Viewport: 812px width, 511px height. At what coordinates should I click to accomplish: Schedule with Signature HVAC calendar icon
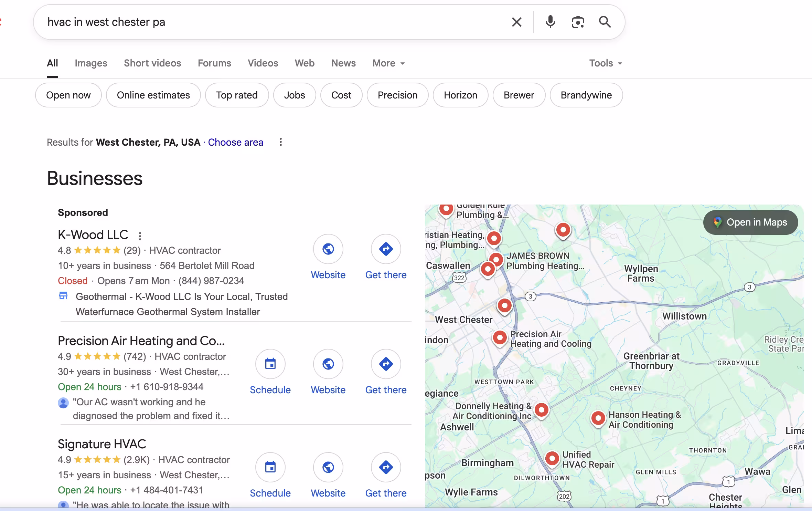270,467
